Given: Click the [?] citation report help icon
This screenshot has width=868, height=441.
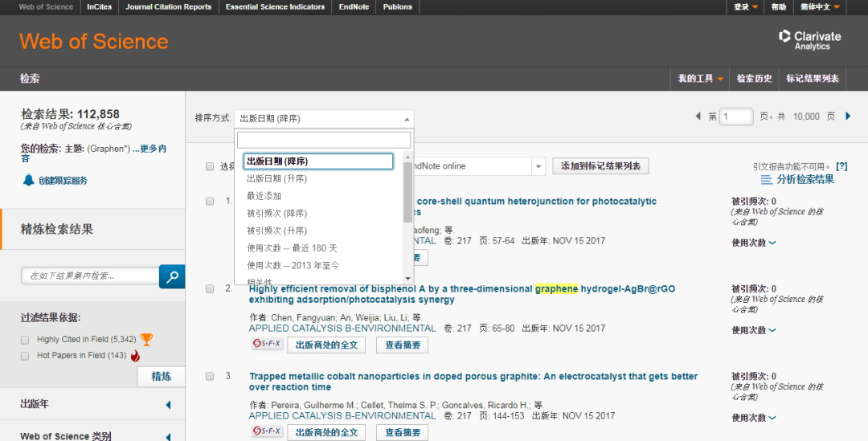Looking at the screenshot, I should tap(841, 166).
